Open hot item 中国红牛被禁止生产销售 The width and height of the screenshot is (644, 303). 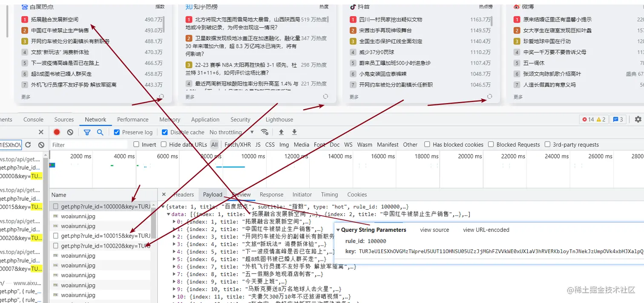(60, 30)
